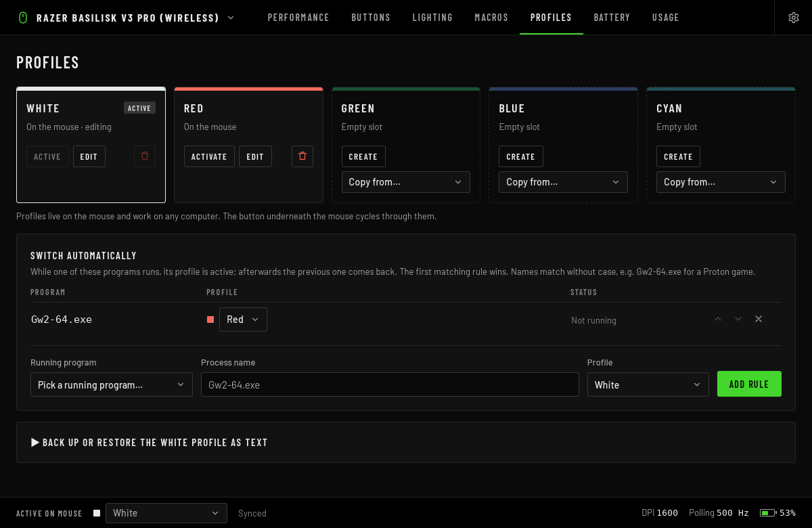Click the Active badge on the White card

139,108
